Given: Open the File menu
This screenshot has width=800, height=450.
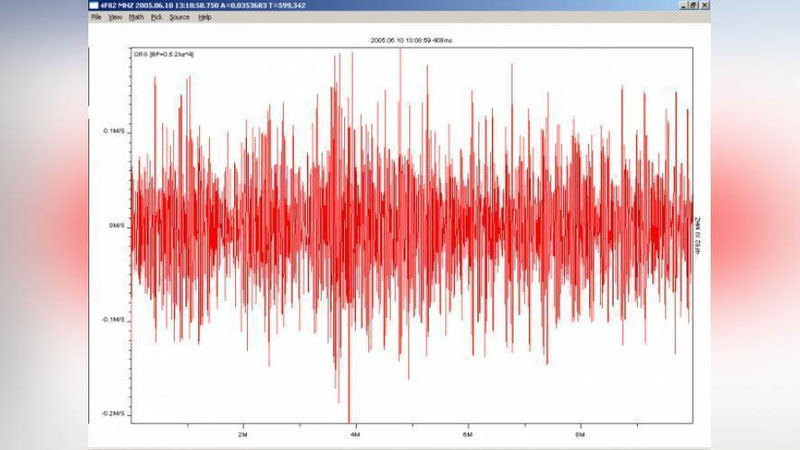Looking at the screenshot, I should coord(97,17).
